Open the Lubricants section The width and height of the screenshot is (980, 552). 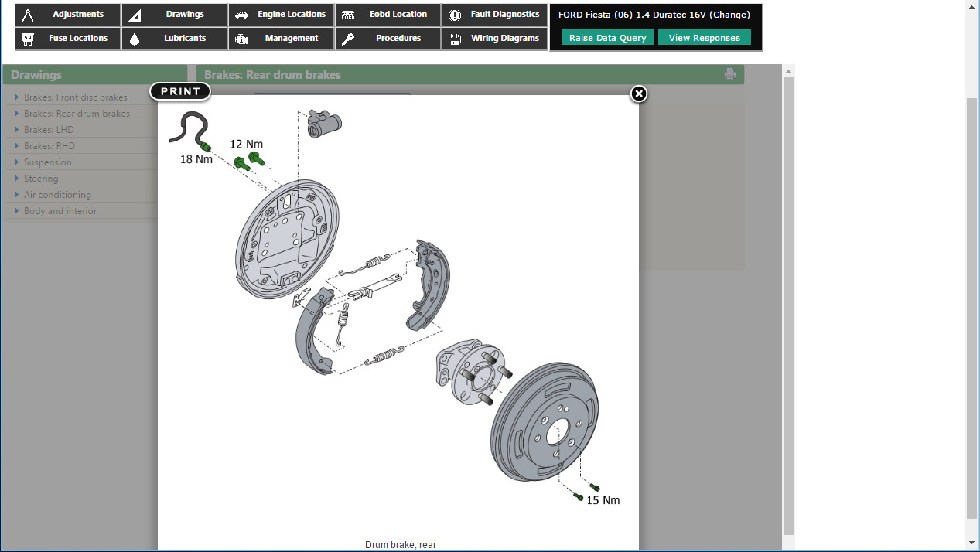click(175, 39)
